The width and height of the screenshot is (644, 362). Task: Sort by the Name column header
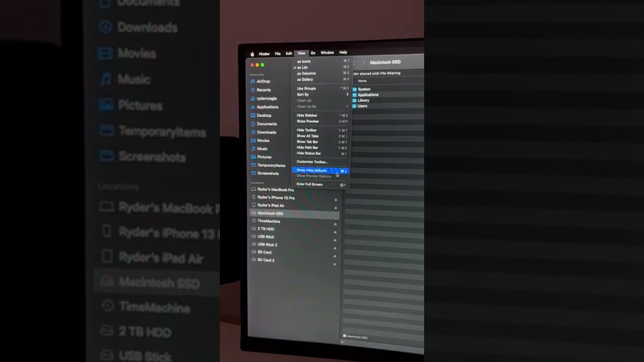(x=362, y=81)
